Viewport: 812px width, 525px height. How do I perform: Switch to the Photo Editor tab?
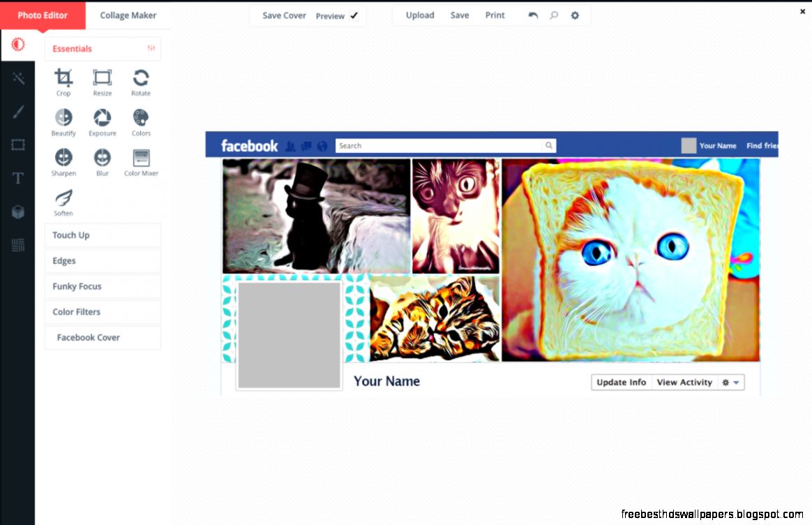coord(43,15)
